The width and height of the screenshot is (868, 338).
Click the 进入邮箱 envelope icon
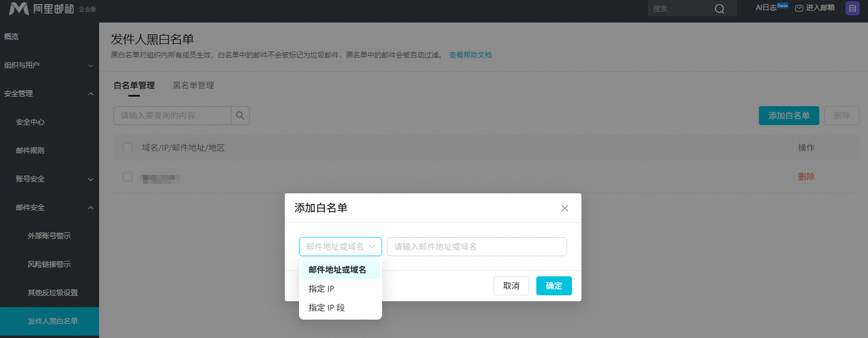pos(799,8)
